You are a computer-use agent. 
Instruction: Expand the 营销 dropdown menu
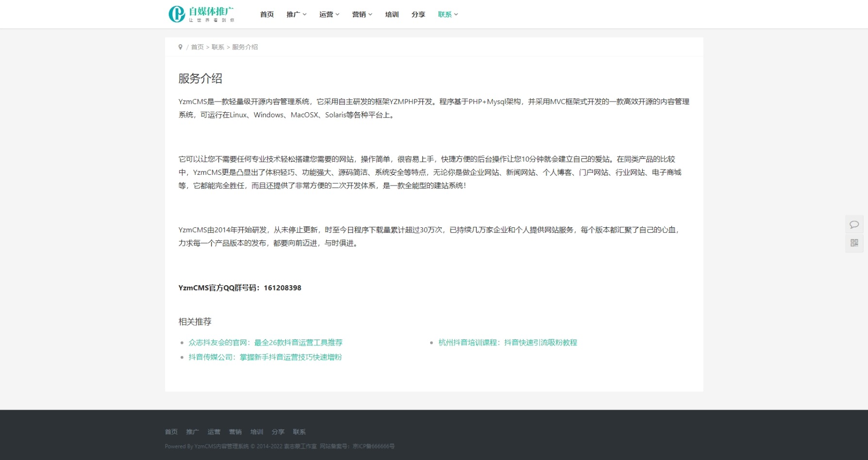coord(362,15)
